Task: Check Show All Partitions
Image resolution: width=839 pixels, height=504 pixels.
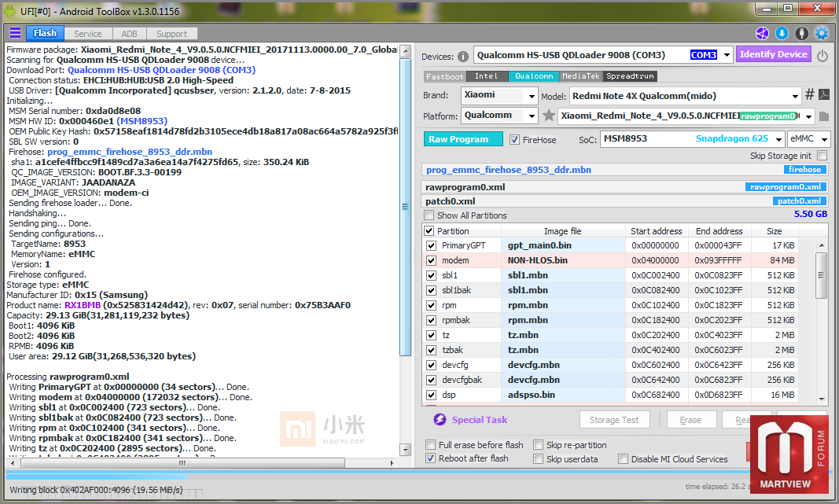Action: pos(429,215)
